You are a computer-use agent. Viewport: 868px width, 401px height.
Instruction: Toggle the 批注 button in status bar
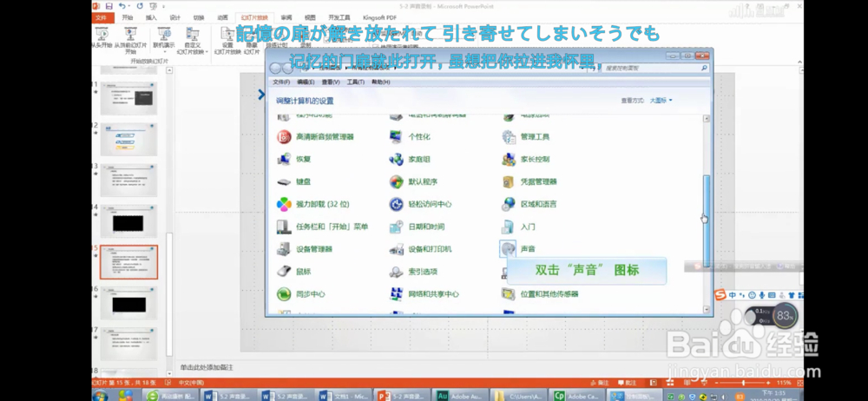628,383
